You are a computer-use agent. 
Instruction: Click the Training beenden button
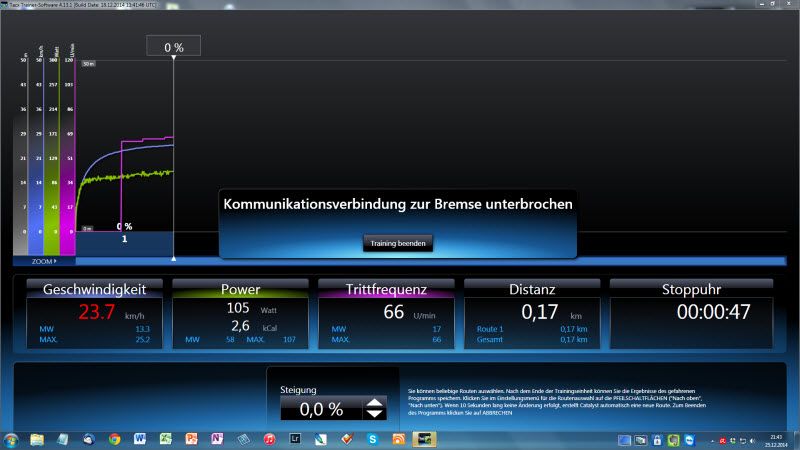pyautogui.click(x=398, y=243)
